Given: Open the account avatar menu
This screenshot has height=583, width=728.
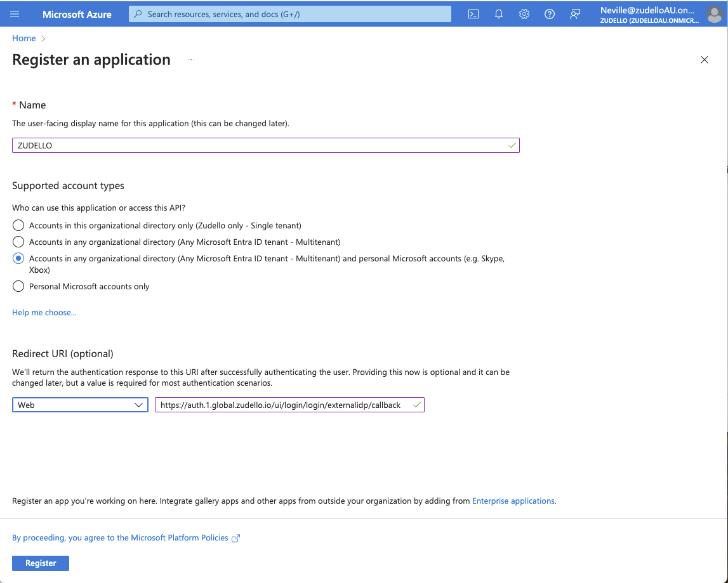Looking at the screenshot, I should point(714,14).
